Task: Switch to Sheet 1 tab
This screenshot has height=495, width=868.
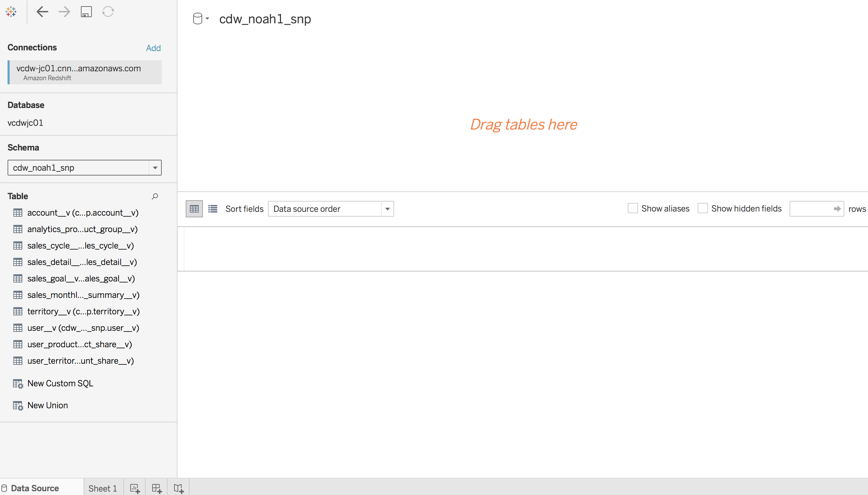Action: coord(102,488)
